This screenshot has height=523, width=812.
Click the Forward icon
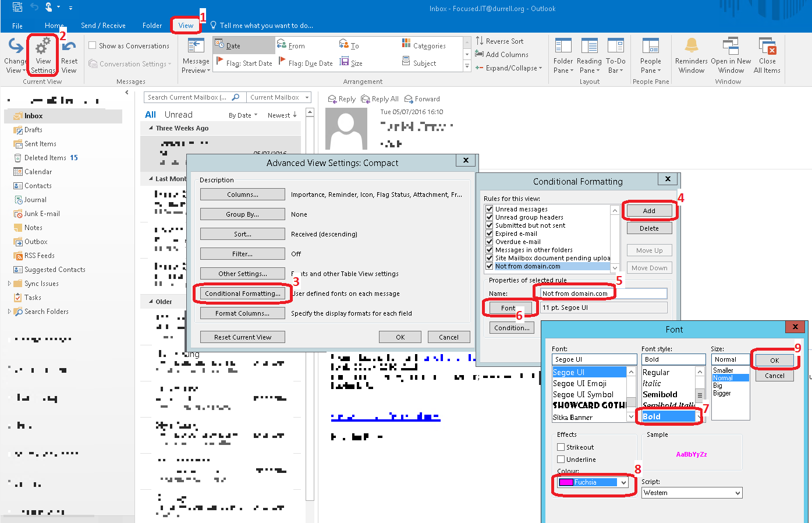pos(409,99)
